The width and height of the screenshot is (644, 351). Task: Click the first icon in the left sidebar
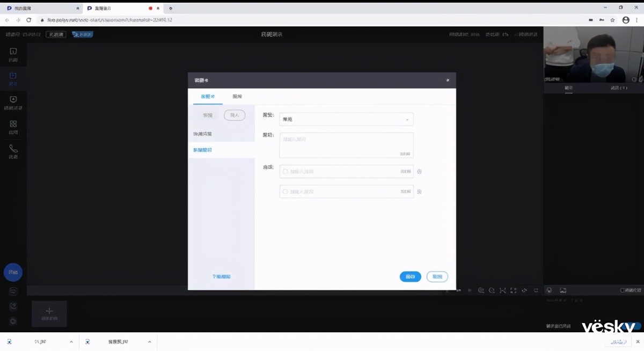click(13, 52)
